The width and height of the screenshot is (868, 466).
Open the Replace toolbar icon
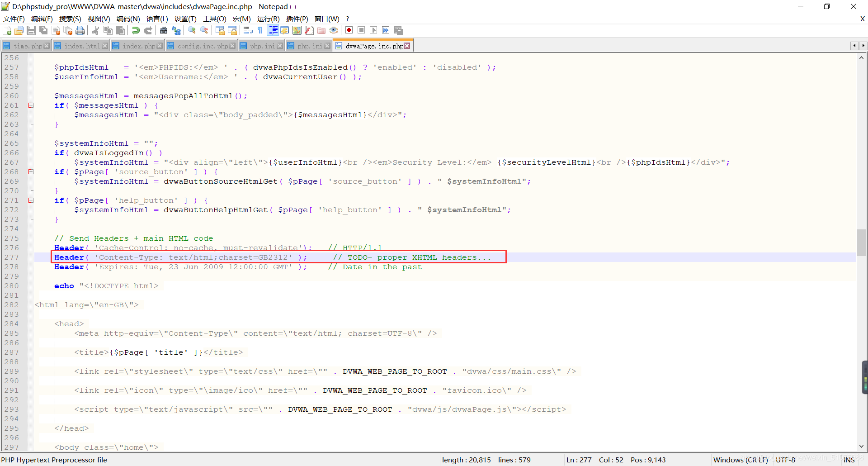(x=176, y=30)
